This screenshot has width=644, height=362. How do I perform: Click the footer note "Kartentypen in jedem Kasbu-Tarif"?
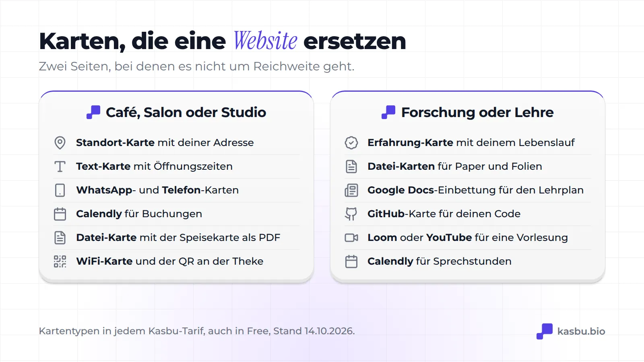coord(197,331)
